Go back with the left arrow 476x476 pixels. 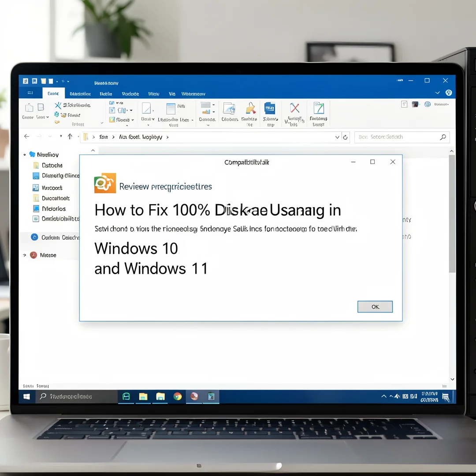[x=27, y=136]
